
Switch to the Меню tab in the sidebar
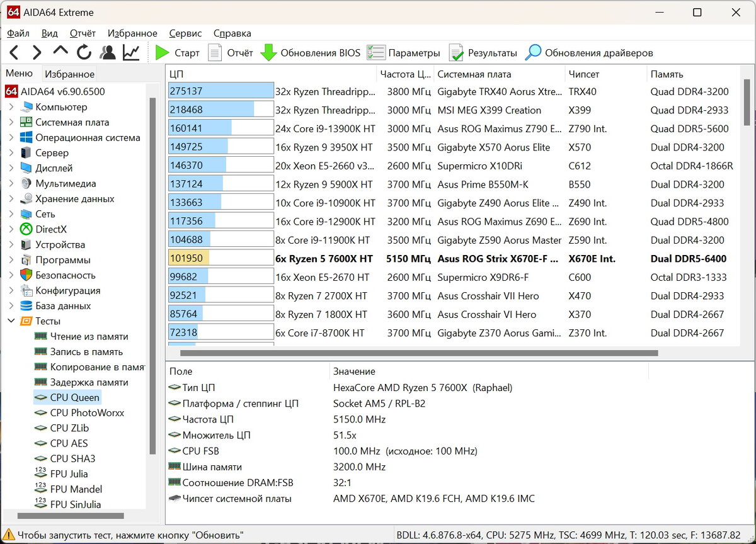tap(19, 74)
